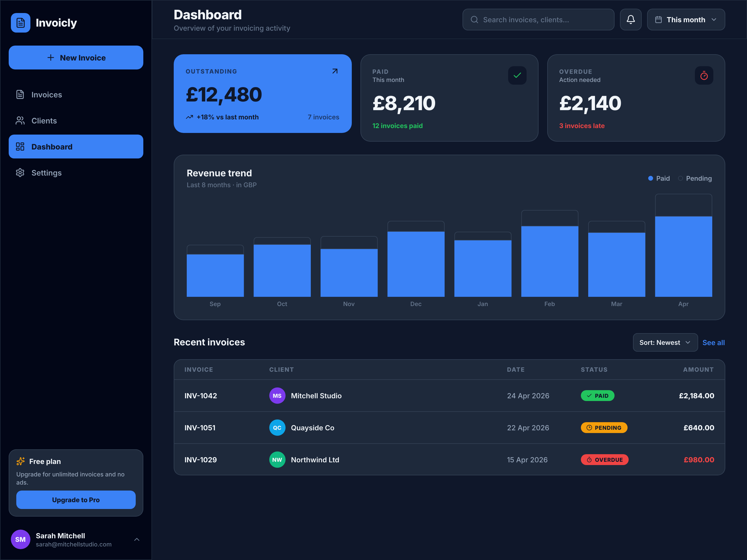Click the New Invoice button
The image size is (747, 560).
pyautogui.click(x=76, y=58)
